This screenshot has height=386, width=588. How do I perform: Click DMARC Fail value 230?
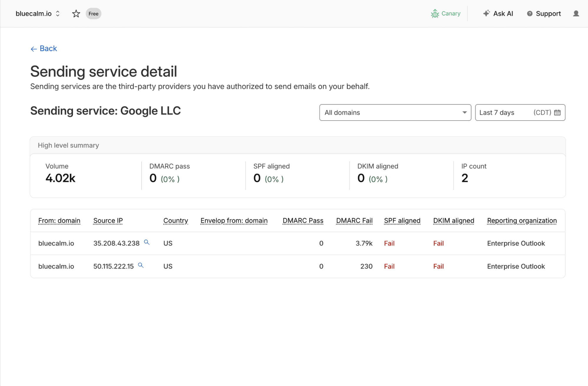pos(366,266)
